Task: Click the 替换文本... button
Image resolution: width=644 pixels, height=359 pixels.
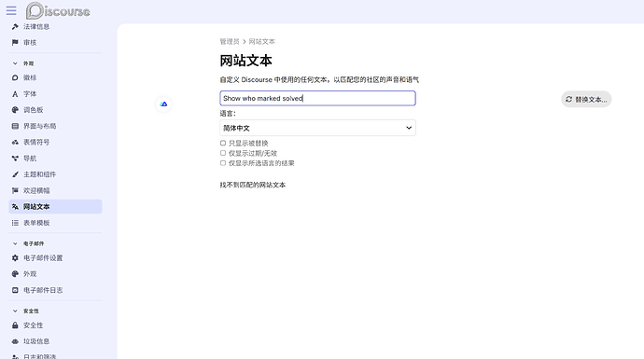Action: point(586,99)
